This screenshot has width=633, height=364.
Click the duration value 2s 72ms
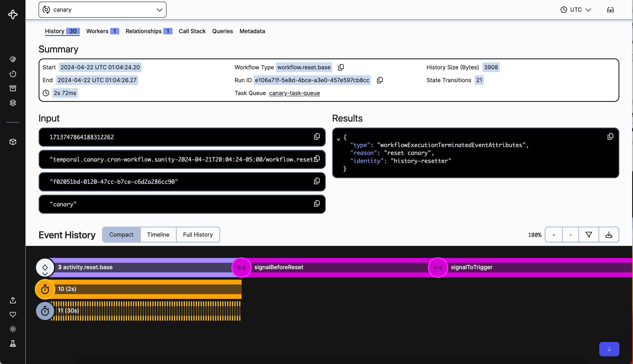(65, 93)
